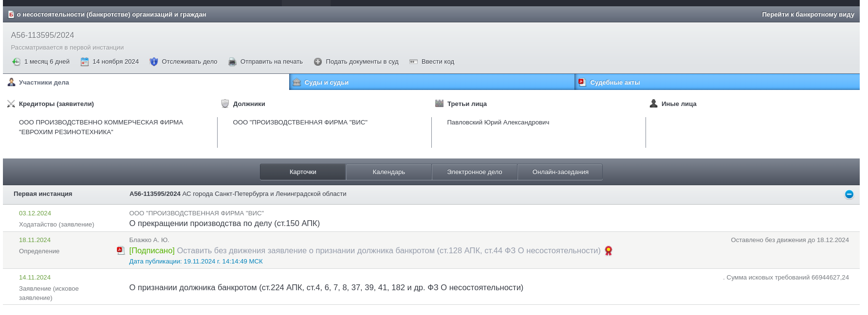Click Заявление (исковое заявление) label
Viewport: 868px width, 315px height.
(49, 293)
